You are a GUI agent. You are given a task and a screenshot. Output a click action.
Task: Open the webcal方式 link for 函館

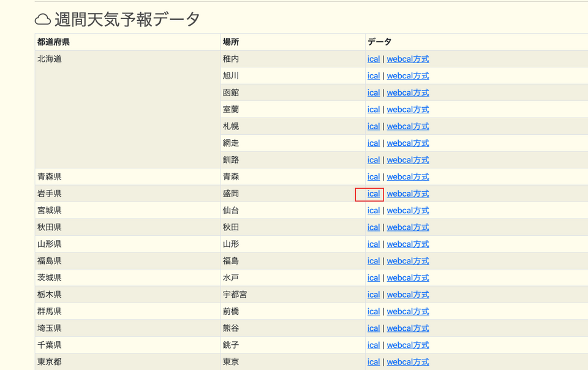coord(408,92)
